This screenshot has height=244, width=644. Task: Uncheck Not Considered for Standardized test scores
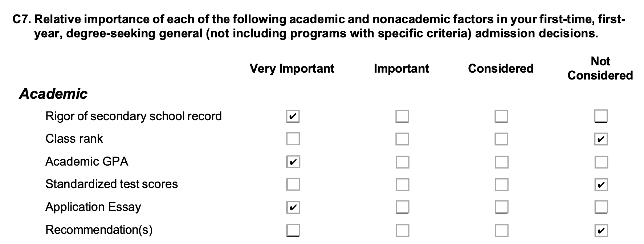click(x=601, y=184)
